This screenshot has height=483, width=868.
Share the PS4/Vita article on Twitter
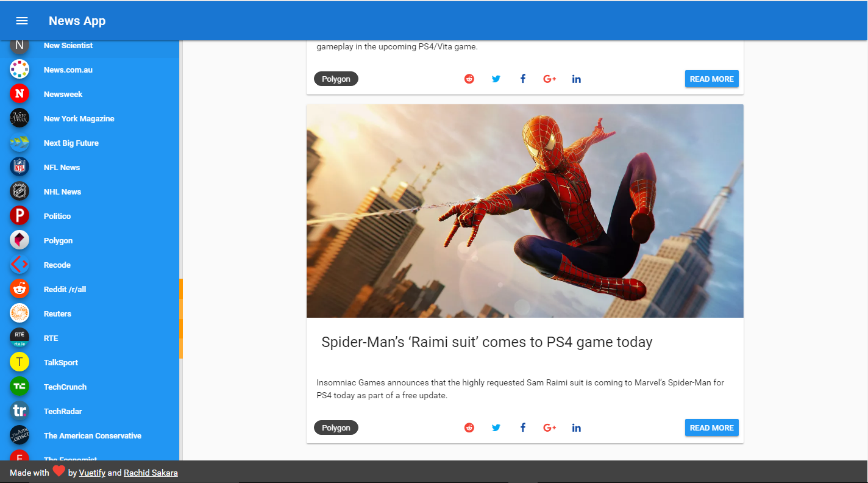click(x=496, y=79)
